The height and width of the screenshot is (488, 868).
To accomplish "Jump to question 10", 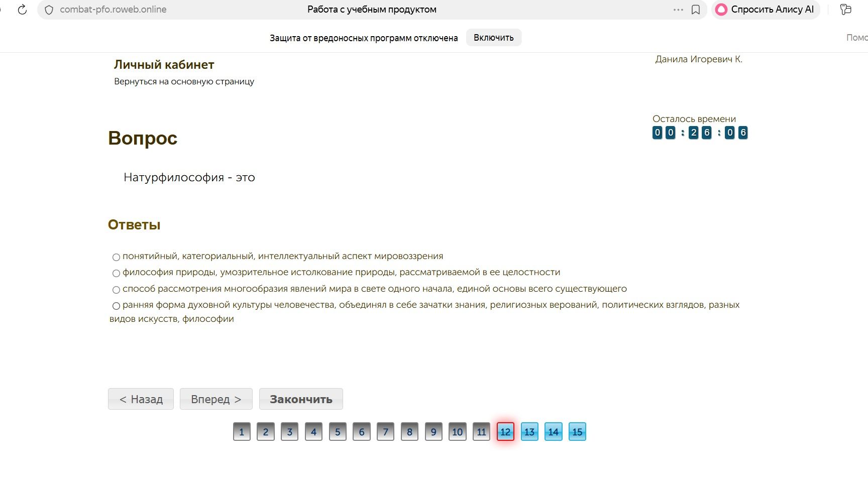I will (458, 432).
